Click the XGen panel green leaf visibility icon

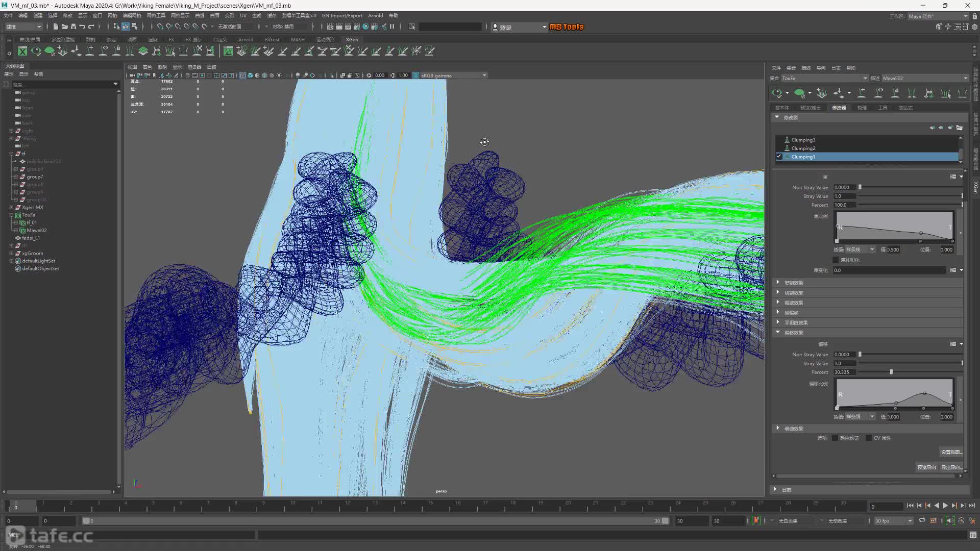pyautogui.click(x=799, y=93)
